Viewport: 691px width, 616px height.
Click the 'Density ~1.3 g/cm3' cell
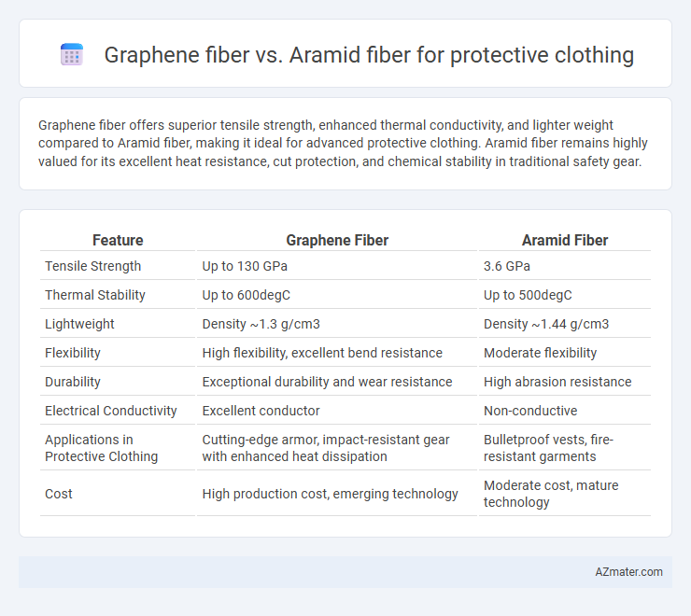pos(261,324)
